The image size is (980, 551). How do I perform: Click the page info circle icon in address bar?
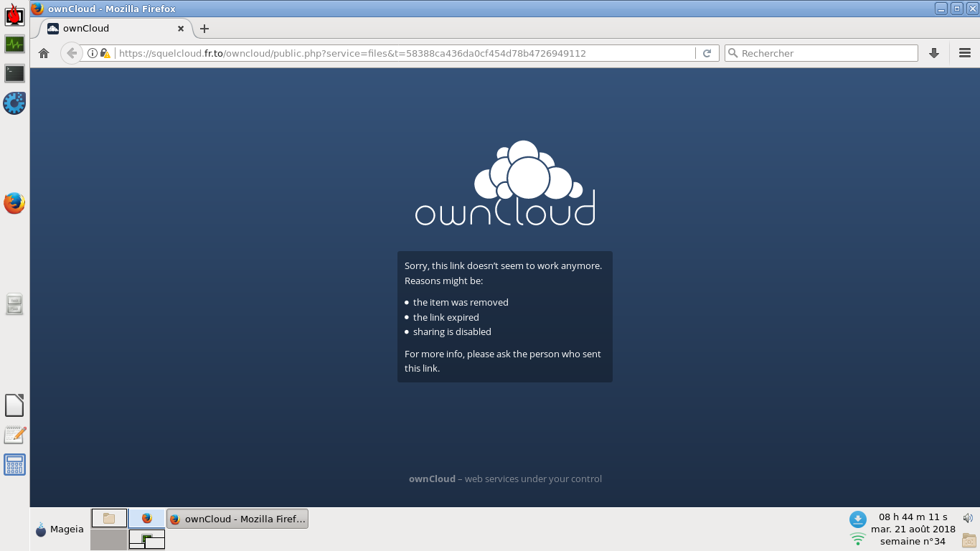(x=94, y=52)
